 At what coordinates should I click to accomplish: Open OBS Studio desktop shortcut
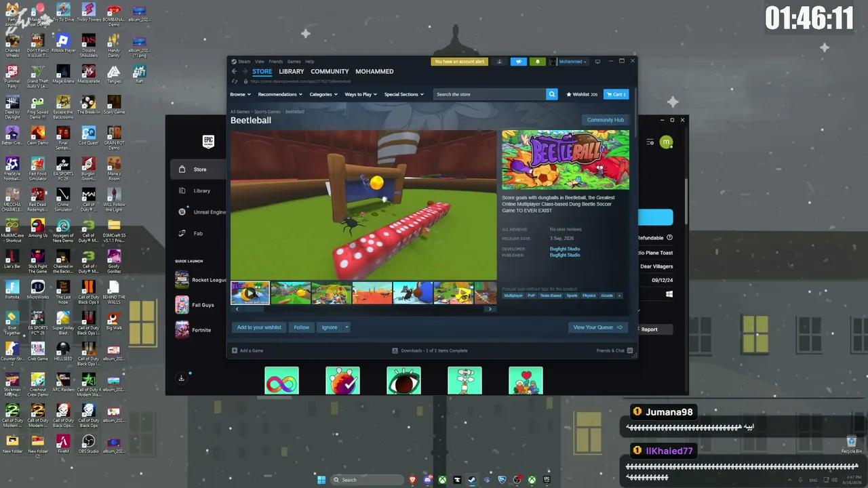coord(88,443)
